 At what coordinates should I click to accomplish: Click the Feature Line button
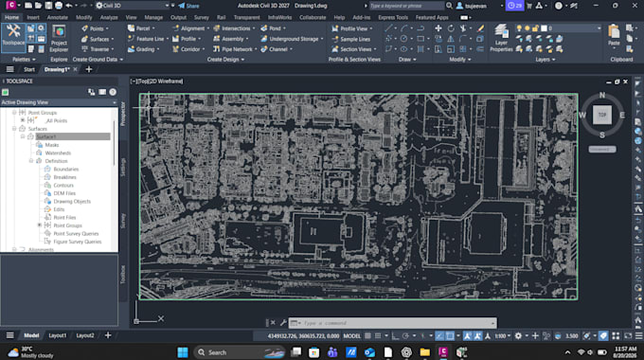148,39
